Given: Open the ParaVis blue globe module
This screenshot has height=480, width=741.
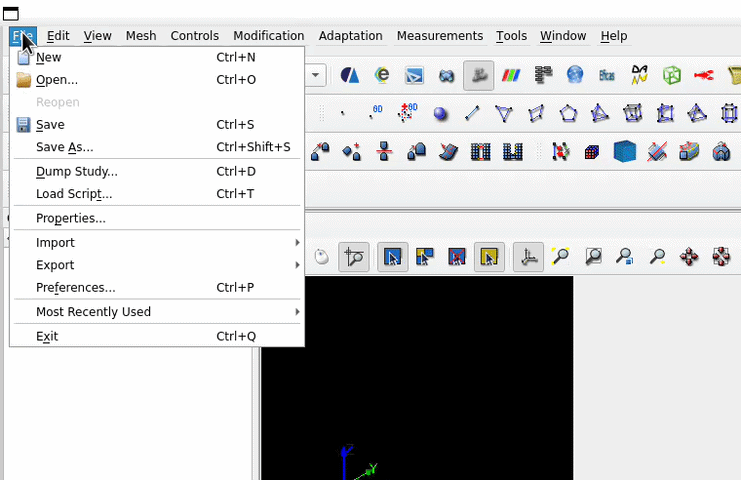Looking at the screenshot, I should tap(575, 75).
